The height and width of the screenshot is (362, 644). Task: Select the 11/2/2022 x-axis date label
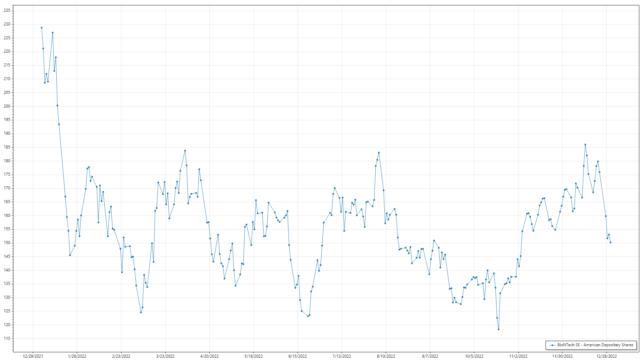(518, 356)
